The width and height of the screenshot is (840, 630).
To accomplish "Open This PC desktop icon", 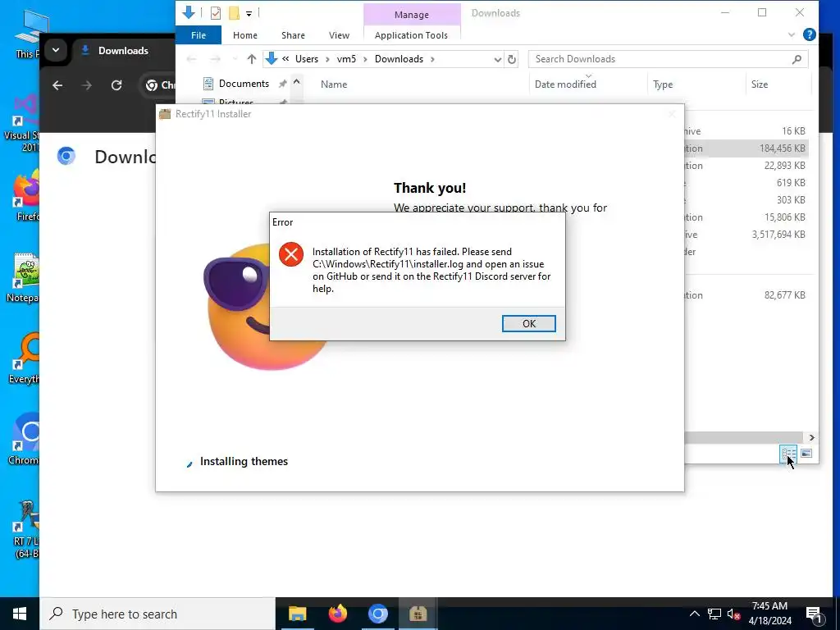I will 27,33.
